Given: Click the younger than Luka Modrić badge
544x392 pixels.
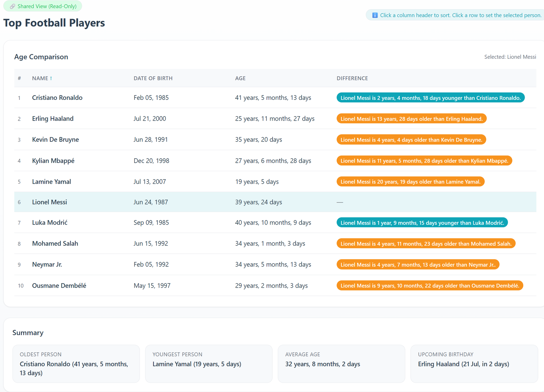Looking at the screenshot, I should pos(422,223).
